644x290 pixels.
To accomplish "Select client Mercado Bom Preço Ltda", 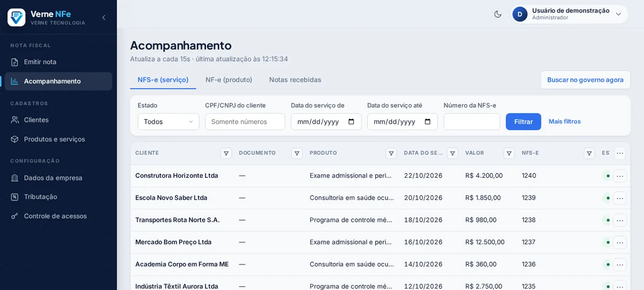I will pos(173,242).
